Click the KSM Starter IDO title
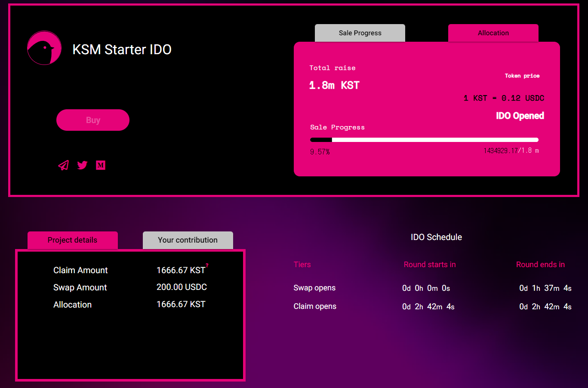The width and height of the screenshot is (588, 388). pos(122,49)
